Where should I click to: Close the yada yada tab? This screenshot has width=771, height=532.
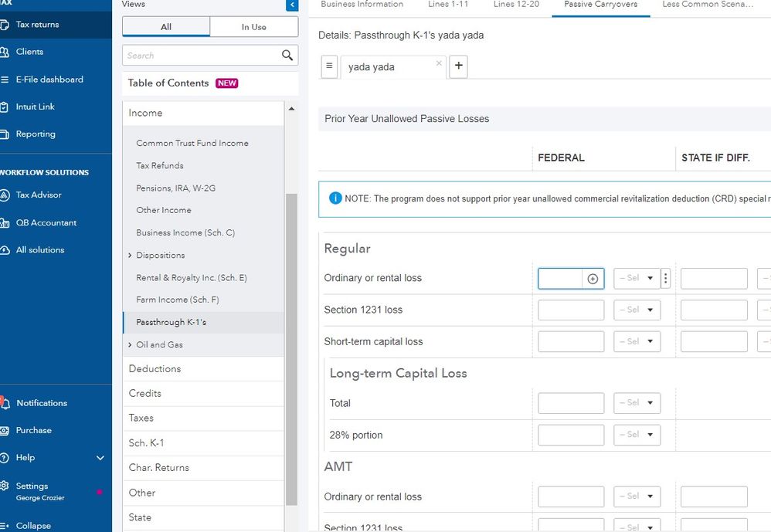click(439, 63)
